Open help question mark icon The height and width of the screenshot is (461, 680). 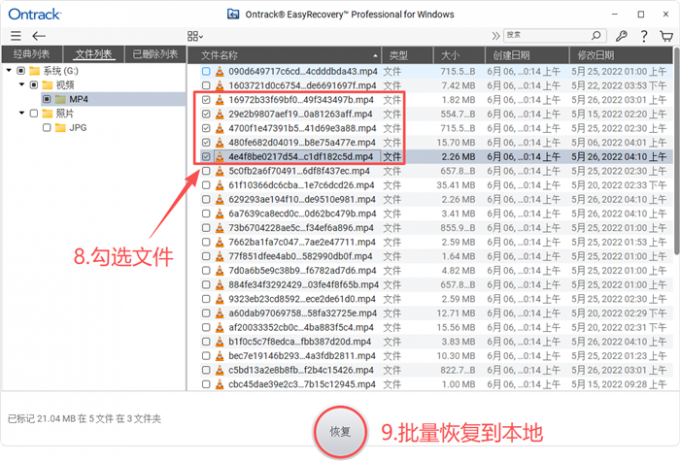644,36
